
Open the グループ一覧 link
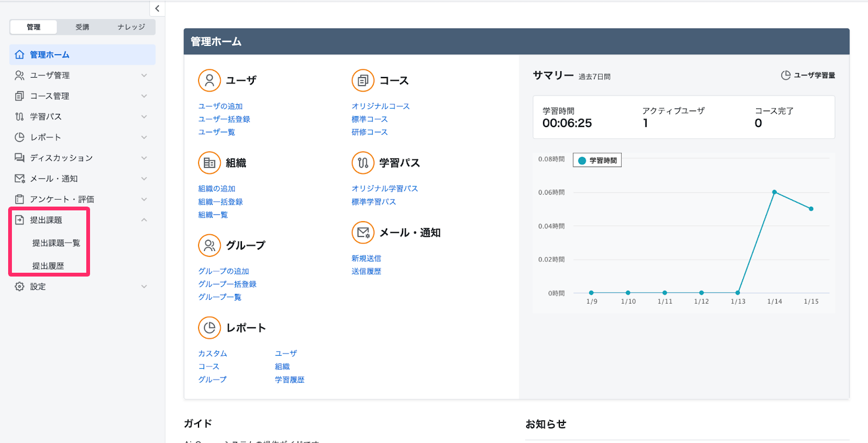pyautogui.click(x=220, y=297)
